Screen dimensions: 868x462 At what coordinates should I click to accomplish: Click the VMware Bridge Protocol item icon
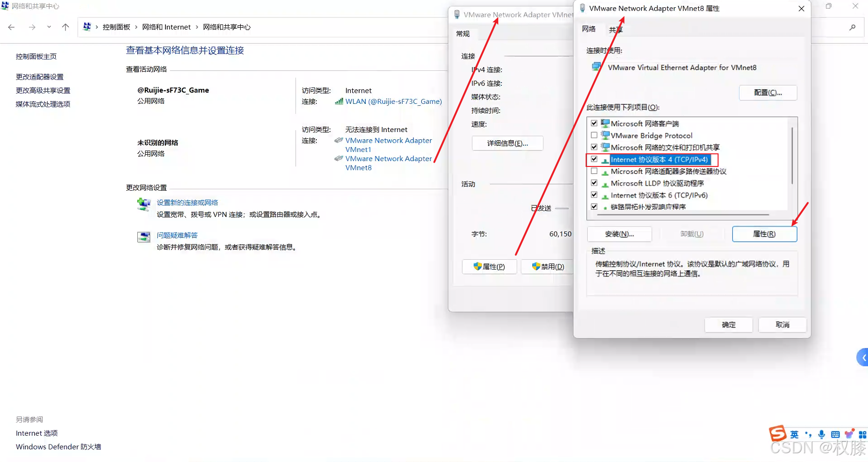pyautogui.click(x=605, y=135)
